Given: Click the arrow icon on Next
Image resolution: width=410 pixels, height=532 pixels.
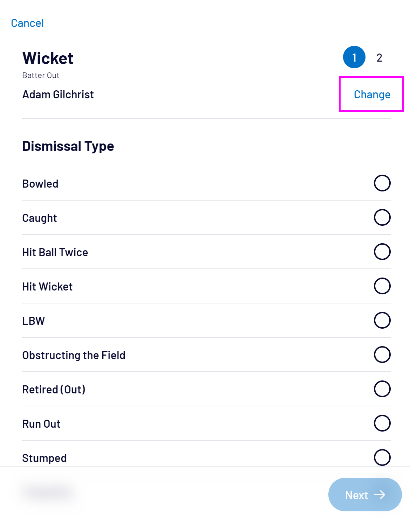Looking at the screenshot, I should 380,495.
